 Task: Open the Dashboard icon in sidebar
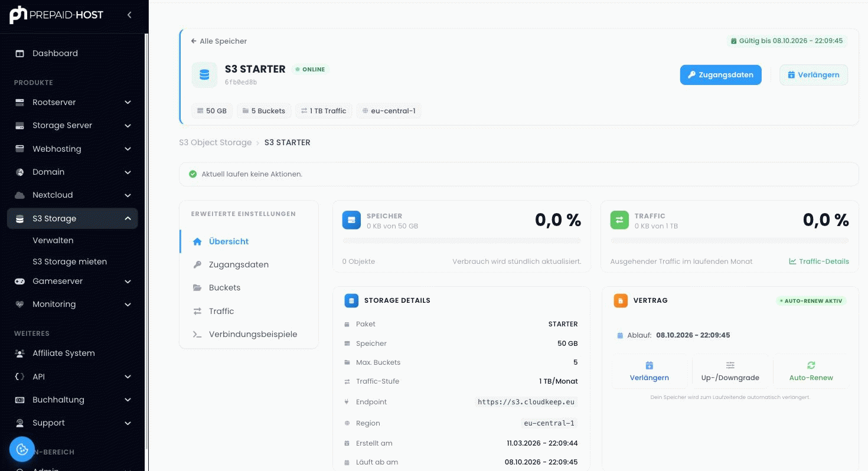pos(19,53)
